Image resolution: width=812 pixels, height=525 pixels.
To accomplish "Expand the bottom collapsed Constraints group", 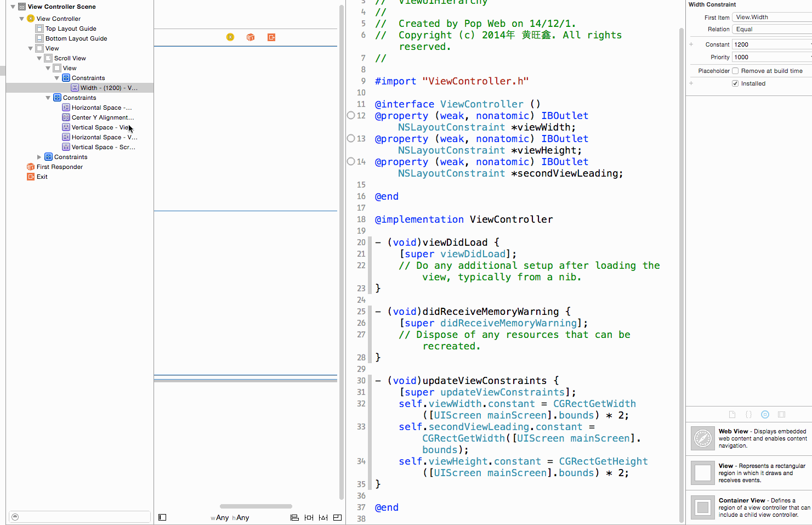I will click(x=39, y=157).
